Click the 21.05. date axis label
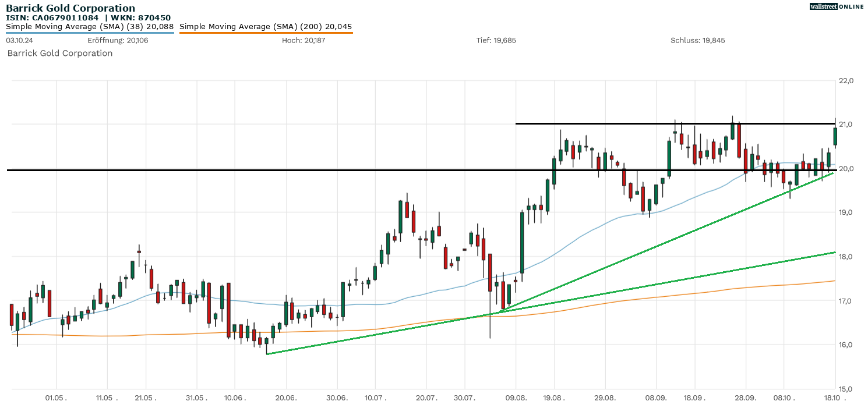Image resolution: width=868 pixels, height=401 pixels. click(x=145, y=397)
